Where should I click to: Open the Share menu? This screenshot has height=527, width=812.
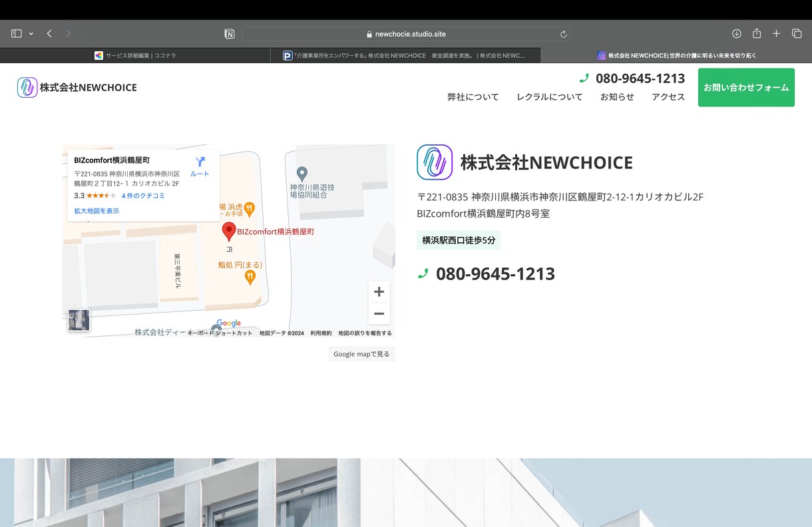point(757,33)
